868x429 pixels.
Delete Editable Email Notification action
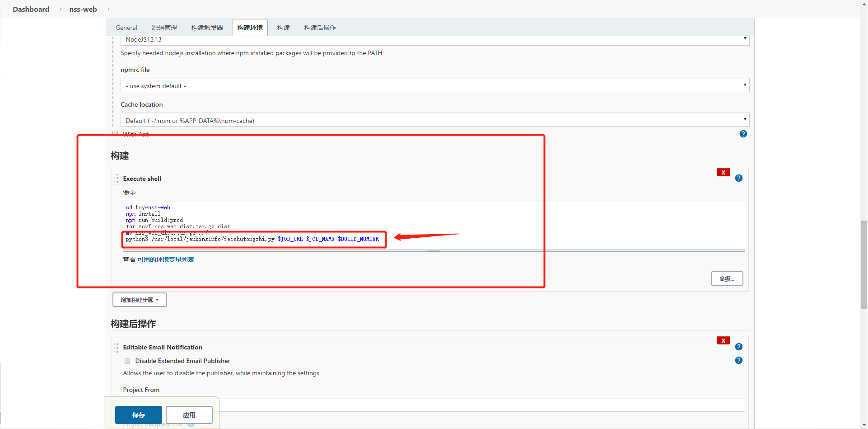point(723,340)
